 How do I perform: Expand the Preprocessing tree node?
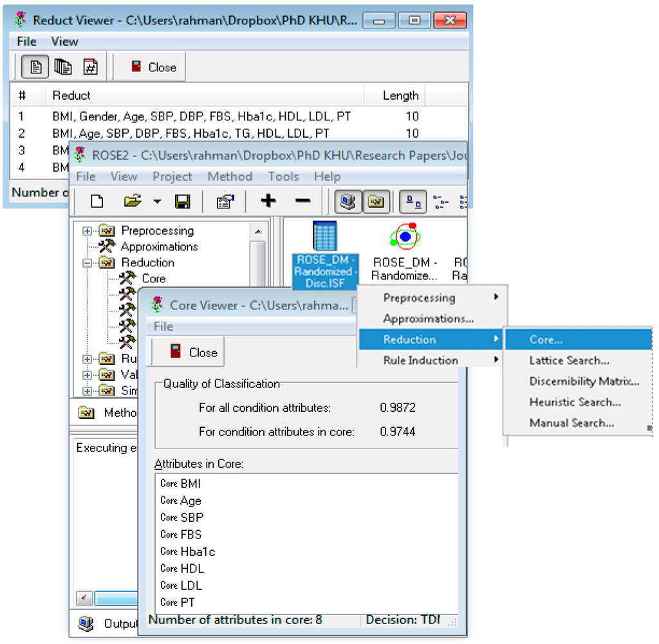[88, 231]
